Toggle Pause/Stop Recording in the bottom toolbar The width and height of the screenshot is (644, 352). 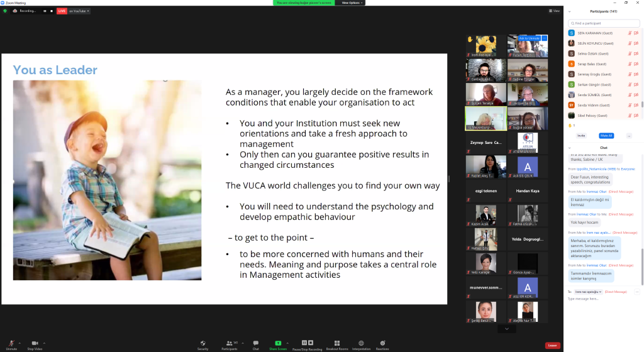(x=307, y=343)
